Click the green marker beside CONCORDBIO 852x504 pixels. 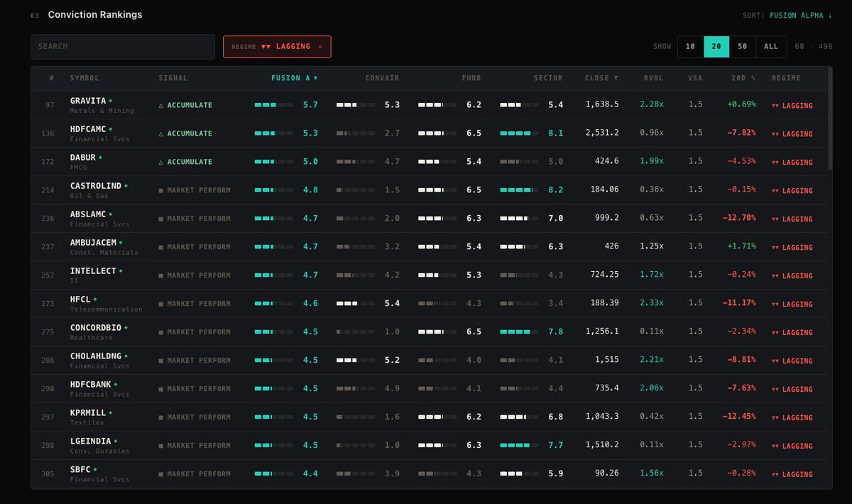coord(126,328)
